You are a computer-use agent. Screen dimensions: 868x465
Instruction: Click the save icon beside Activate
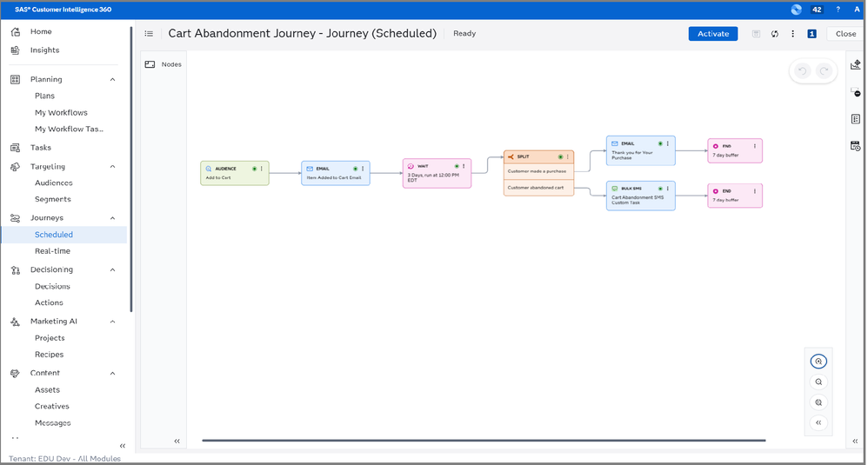(x=756, y=34)
